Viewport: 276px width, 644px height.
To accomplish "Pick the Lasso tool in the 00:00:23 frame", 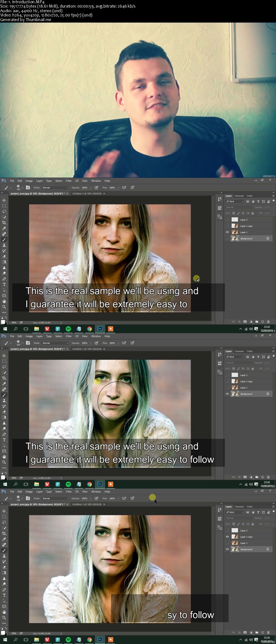I will click(4, 212).
